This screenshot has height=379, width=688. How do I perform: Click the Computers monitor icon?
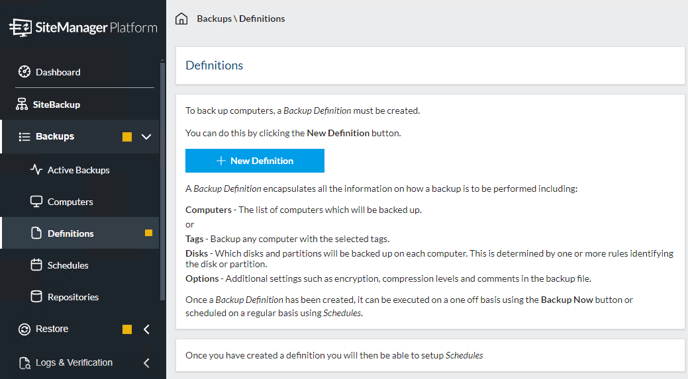click(x=36, y=202)
